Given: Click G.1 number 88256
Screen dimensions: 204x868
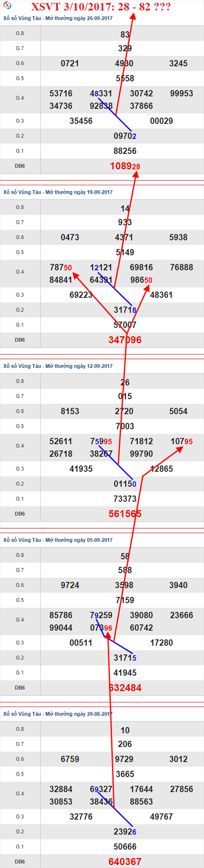Looking at the screenshot, I should [x=125, y=151].
